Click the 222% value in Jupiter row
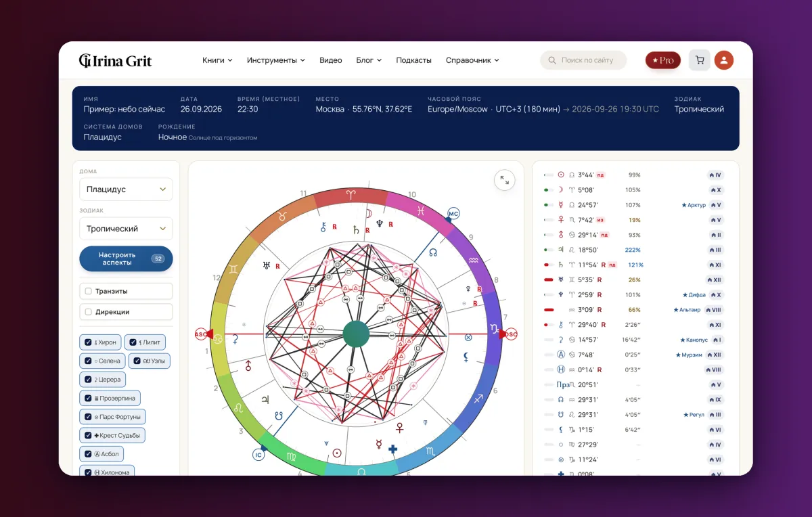 tap(633, 250)
